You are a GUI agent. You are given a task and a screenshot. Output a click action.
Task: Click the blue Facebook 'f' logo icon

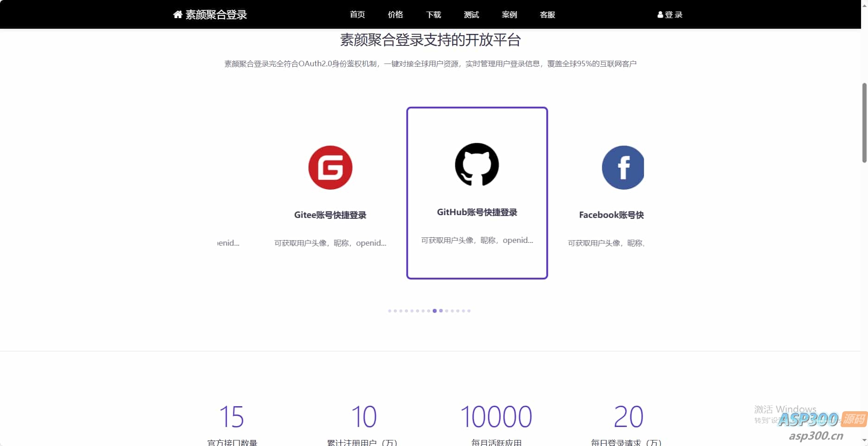click(x=623, y=167)
